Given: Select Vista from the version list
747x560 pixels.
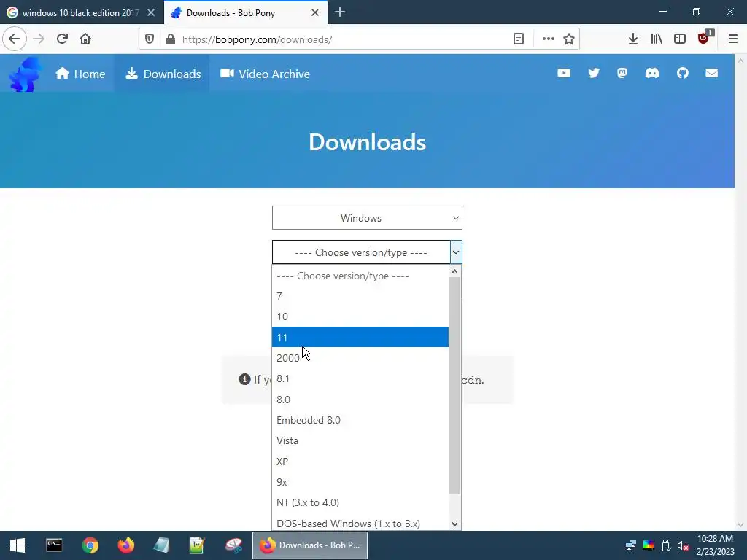Looking at the screenshot, I should point(360,440).
